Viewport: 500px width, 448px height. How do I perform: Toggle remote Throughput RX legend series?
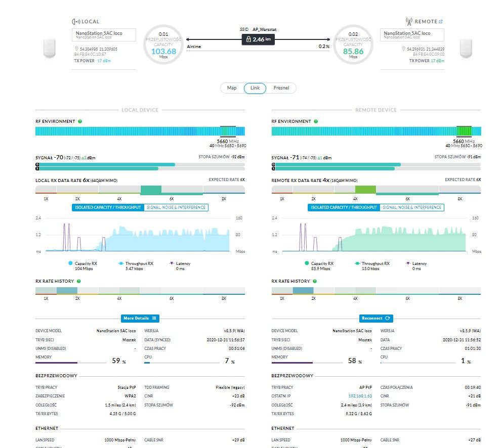click(372, 266)
